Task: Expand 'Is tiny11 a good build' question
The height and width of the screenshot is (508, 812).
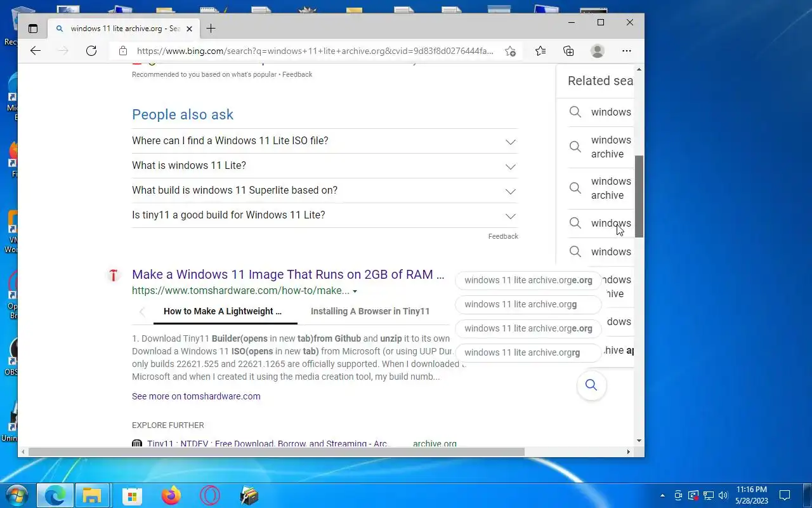Action: coord(325,215)
